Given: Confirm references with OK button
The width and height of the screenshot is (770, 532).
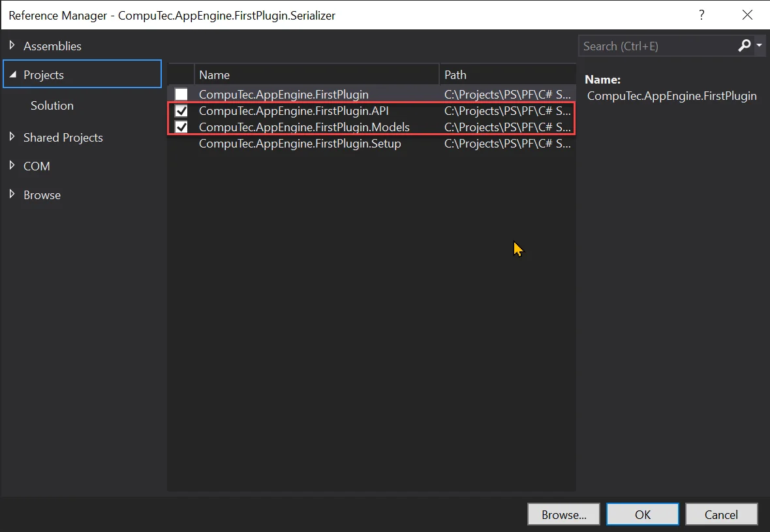Looking at the screenshot, I should coord(643,514).
